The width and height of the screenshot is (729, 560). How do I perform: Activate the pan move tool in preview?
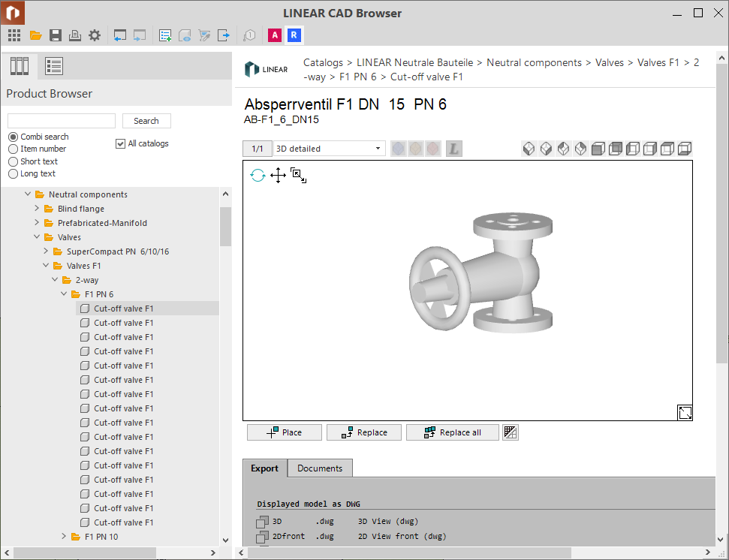click(x=278, y=175)
